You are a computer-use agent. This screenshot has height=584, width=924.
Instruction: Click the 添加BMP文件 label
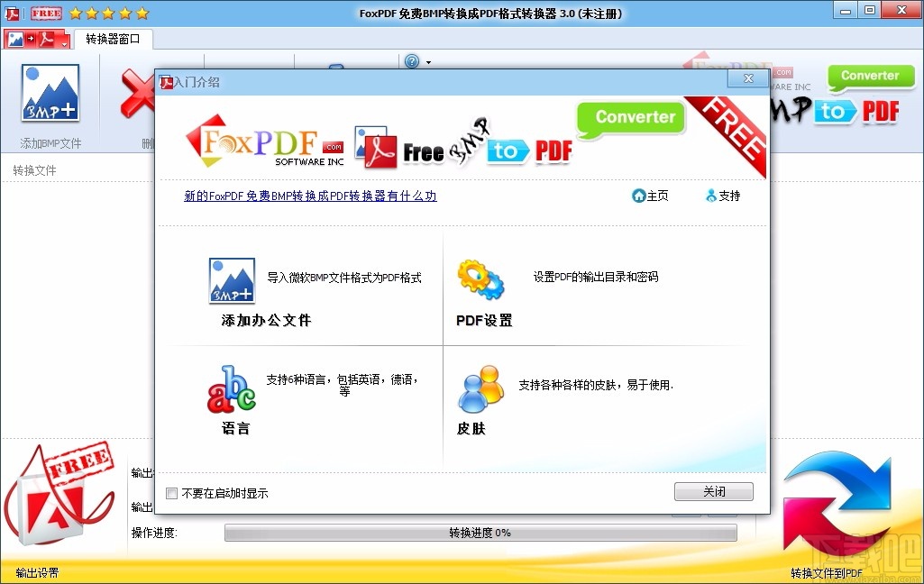pyautogui.click(x=50, y=143)
